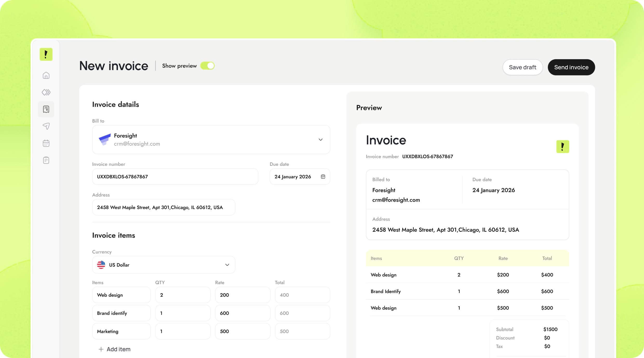
Task: Click the Save draft button
Action: [x=522, y=67]
